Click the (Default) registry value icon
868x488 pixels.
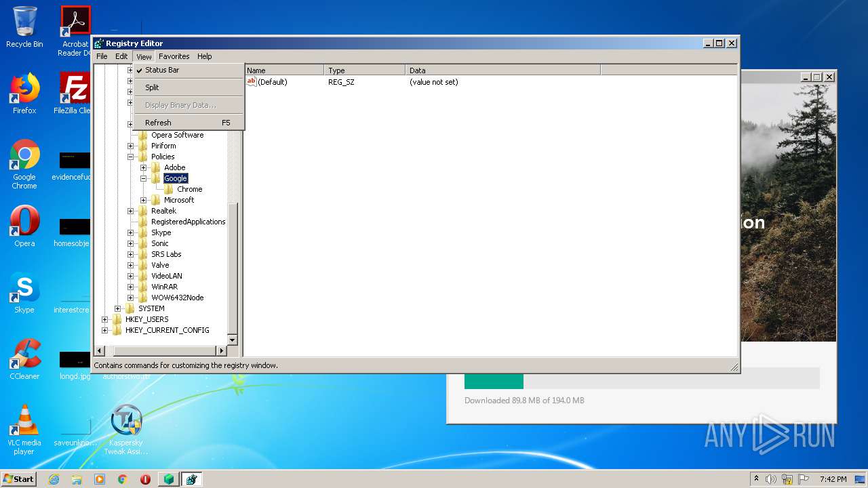(x=251, y=81)
